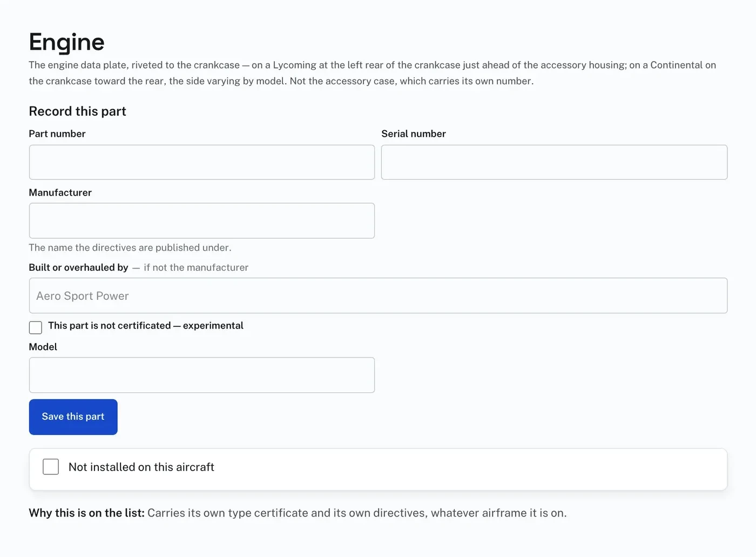Image resolution: width=756 pixels, height=557 pixels.
Task: Click the Record this part heading
Action: tap(77, 111)
